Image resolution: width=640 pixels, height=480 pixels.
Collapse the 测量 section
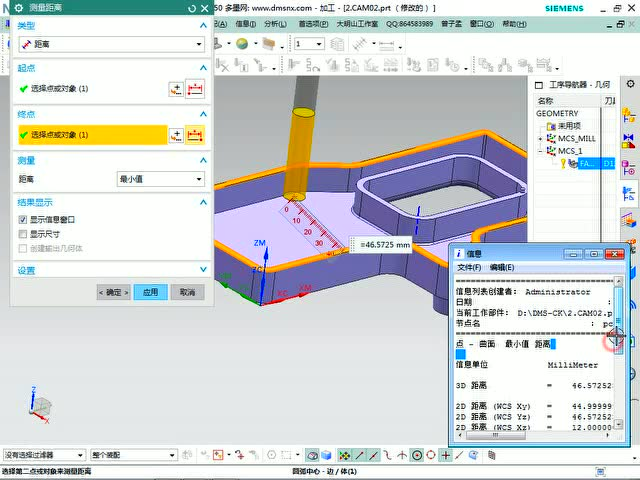(x=203, y=160)
